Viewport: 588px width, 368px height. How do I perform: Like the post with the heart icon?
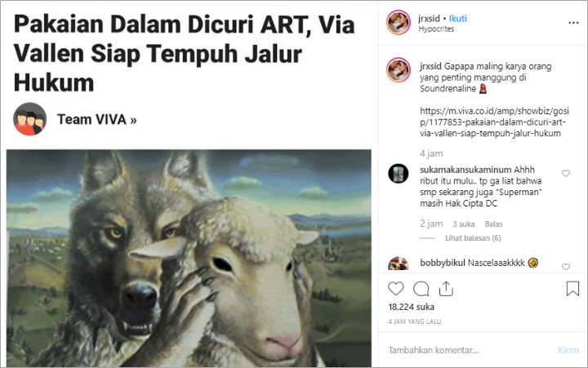(x=395, y=289)
